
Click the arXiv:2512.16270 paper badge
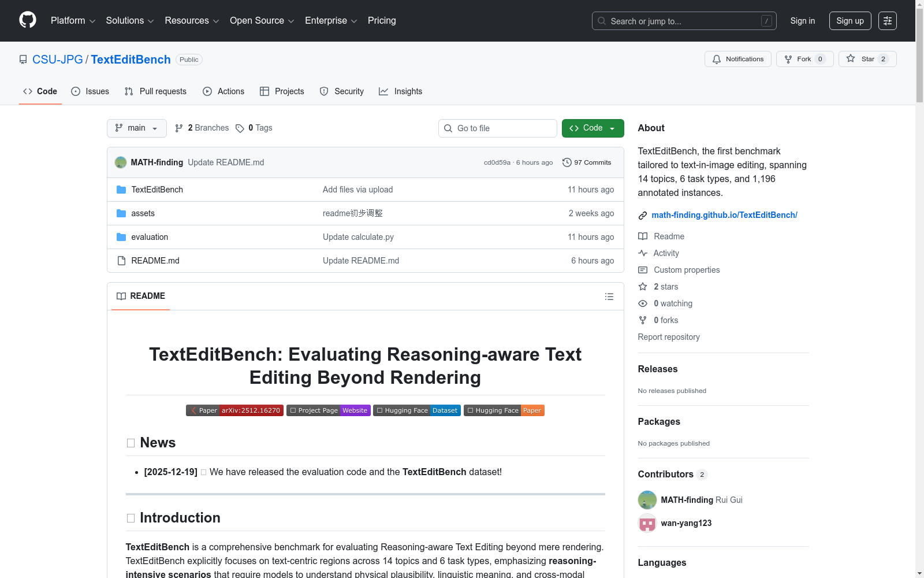click(x=234, y=410)
